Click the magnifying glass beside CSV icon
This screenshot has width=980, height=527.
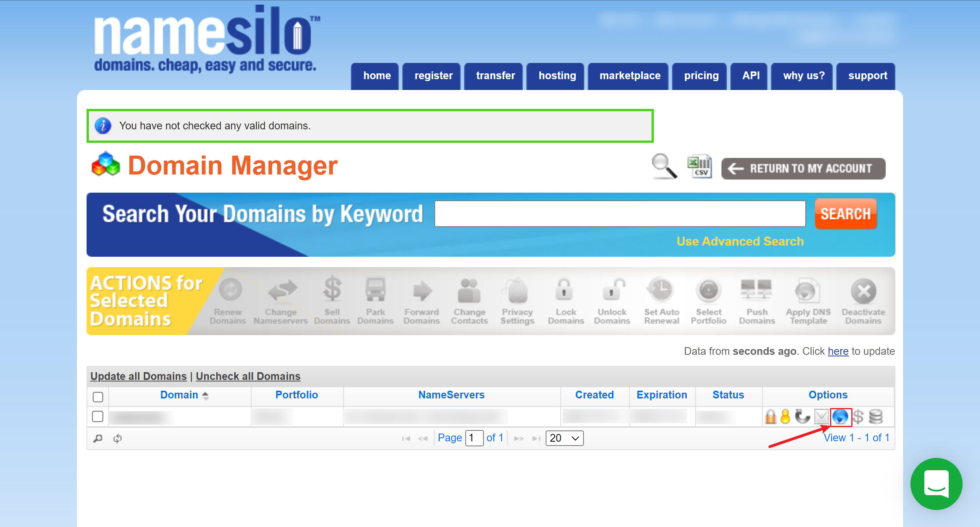[x=664, y=167]
